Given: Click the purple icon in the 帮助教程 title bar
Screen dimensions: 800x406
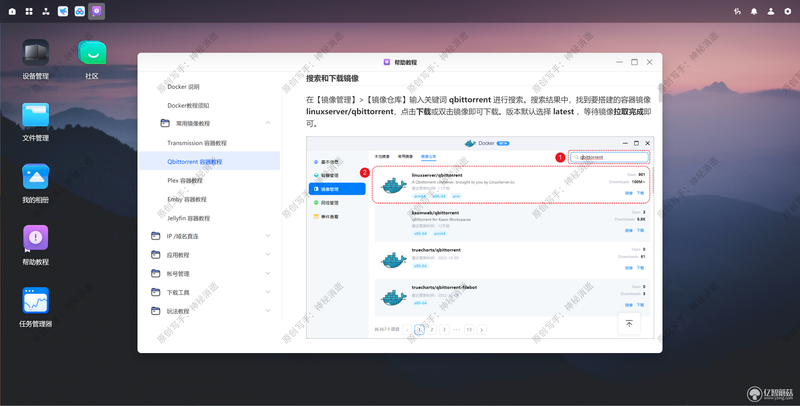Looking at the screenshot, I should click(x=387, y=62).
